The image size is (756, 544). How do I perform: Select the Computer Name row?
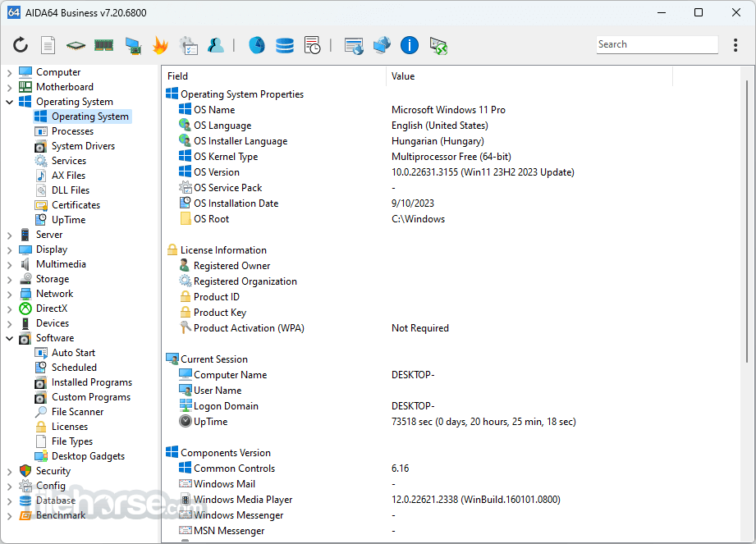click(x=452, y=375)
